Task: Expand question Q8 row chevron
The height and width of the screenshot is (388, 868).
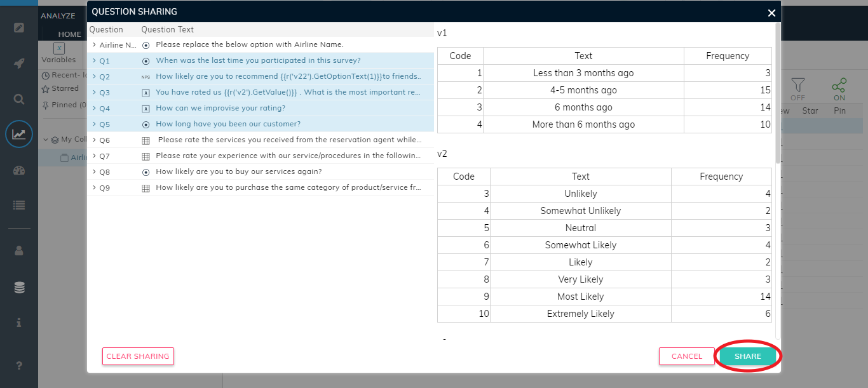Action: coord(94,171)
